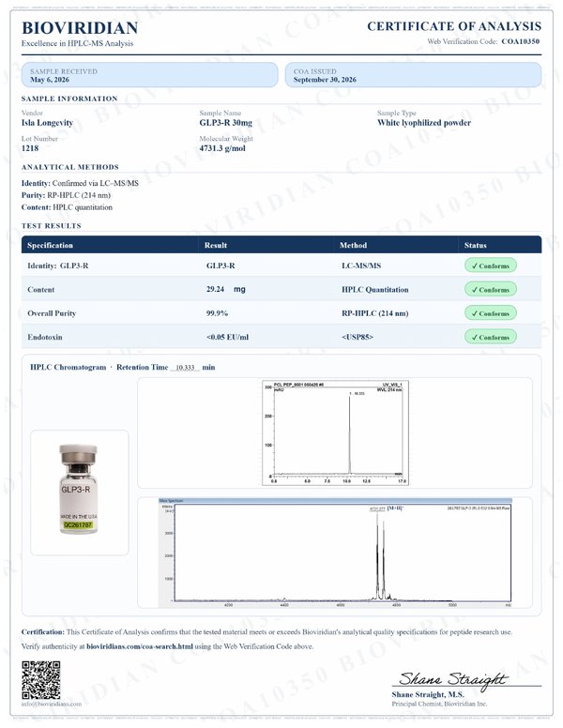Click the Analytical Methods section heading
Viewport: 563px width, 728px height.
[70, 167]
